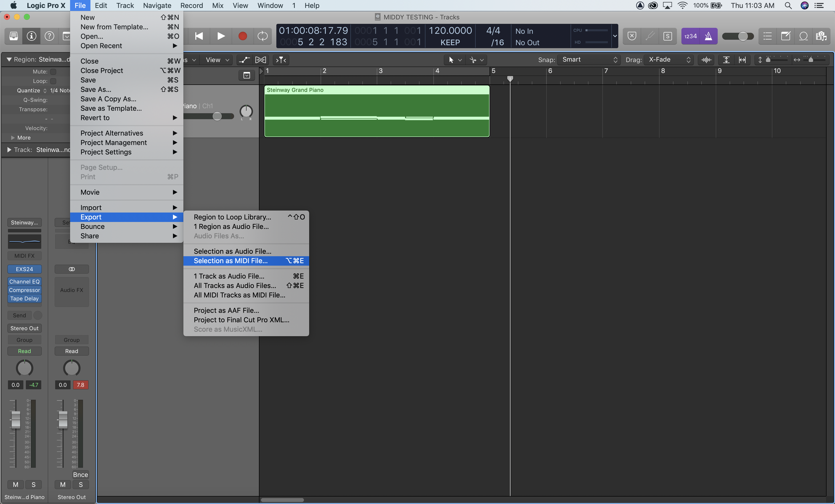The height and width of the screenshot is (504, 835).
Task: Go to the beginning of the project
Action: click(199, 36)
